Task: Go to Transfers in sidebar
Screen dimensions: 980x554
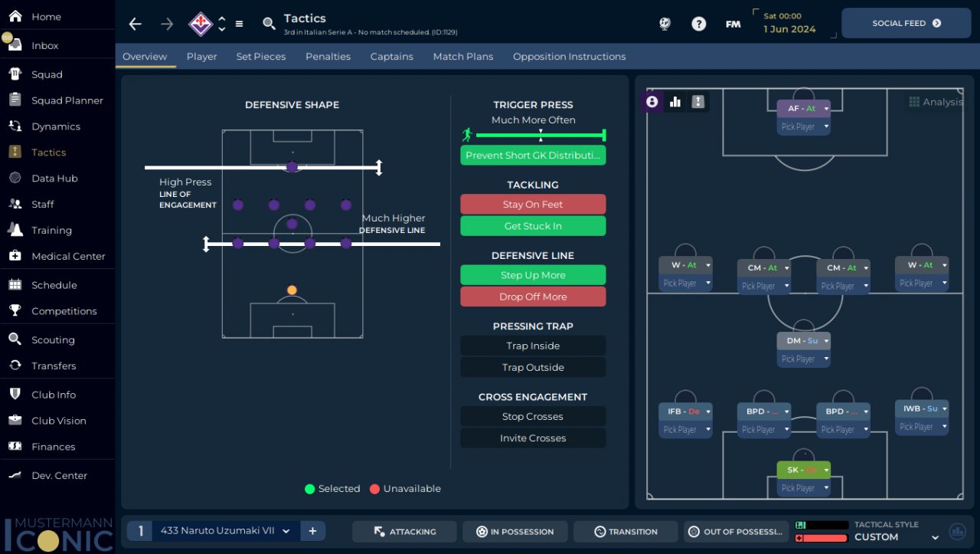Action: [54, 366]
